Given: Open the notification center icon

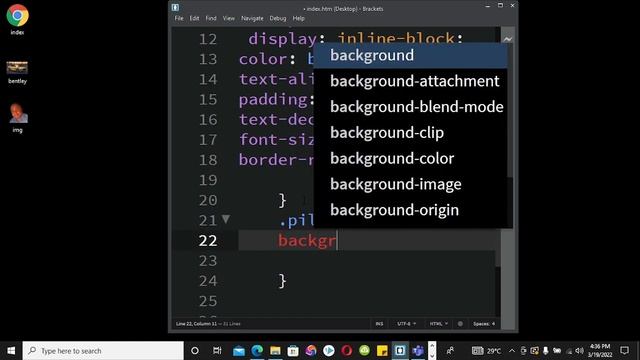Looking at the screenshot, I should (624, 351).
